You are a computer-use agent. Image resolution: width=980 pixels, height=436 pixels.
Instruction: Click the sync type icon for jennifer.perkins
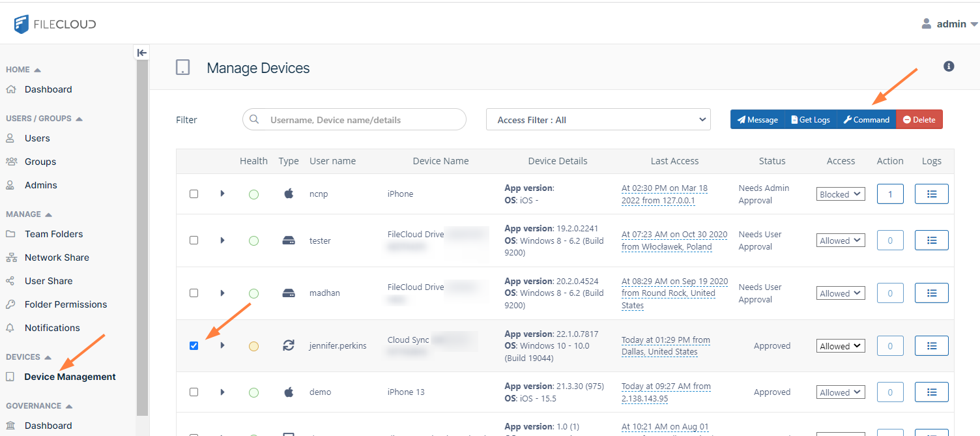pyautogui.click(x=289, y=345)
